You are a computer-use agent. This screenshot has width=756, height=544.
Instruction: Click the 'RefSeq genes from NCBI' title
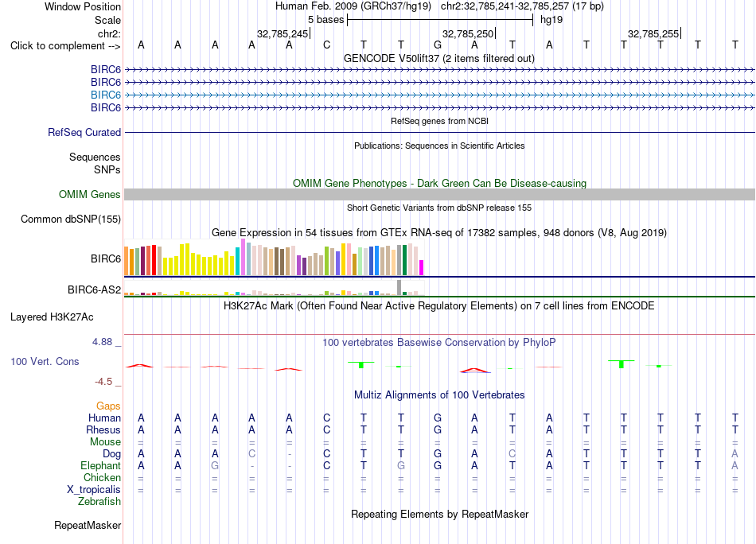pos(440,121)
